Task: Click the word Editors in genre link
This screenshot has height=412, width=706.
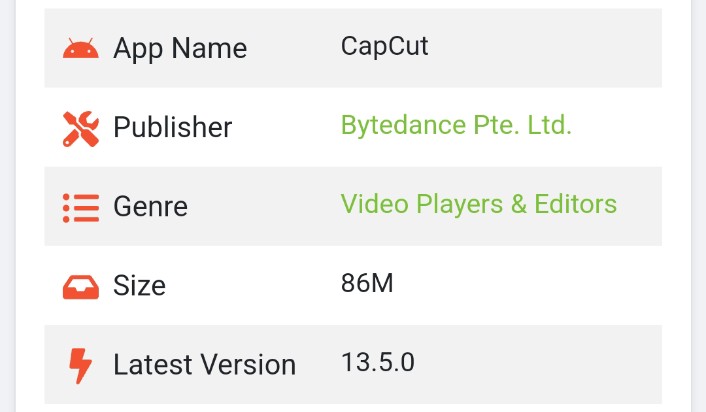Action: tap(575, 204)
